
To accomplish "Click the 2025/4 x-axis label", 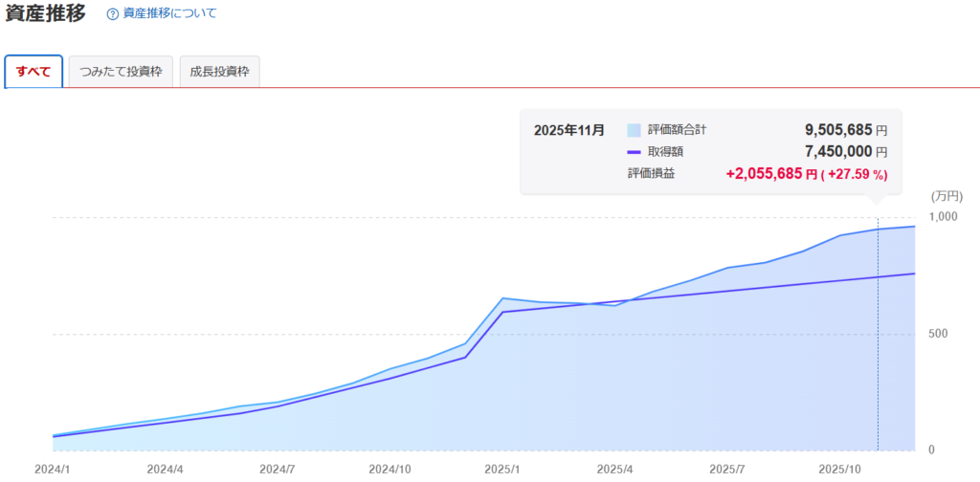I will 615,470.
